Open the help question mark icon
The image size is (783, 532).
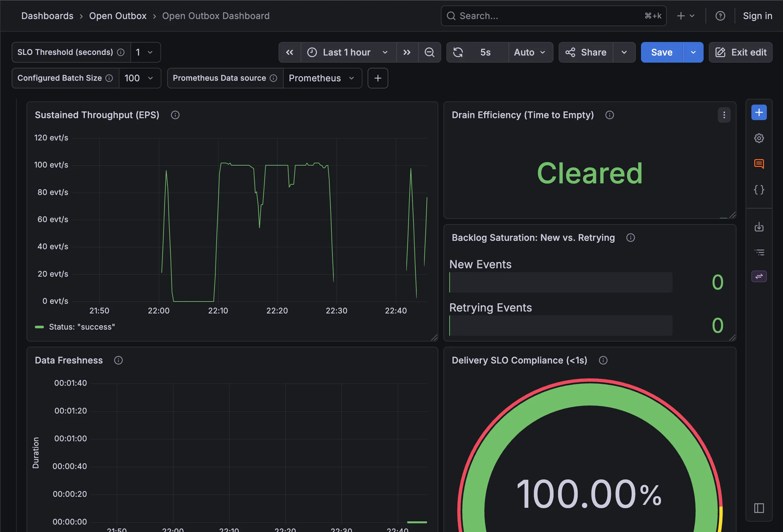coord(720,16)
